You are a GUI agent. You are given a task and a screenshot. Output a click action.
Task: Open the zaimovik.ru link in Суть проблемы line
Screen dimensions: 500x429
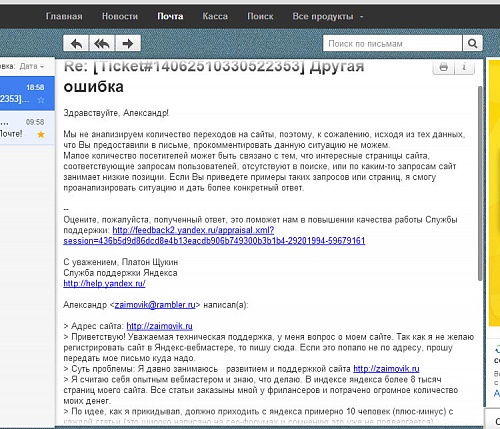point(386,369)
